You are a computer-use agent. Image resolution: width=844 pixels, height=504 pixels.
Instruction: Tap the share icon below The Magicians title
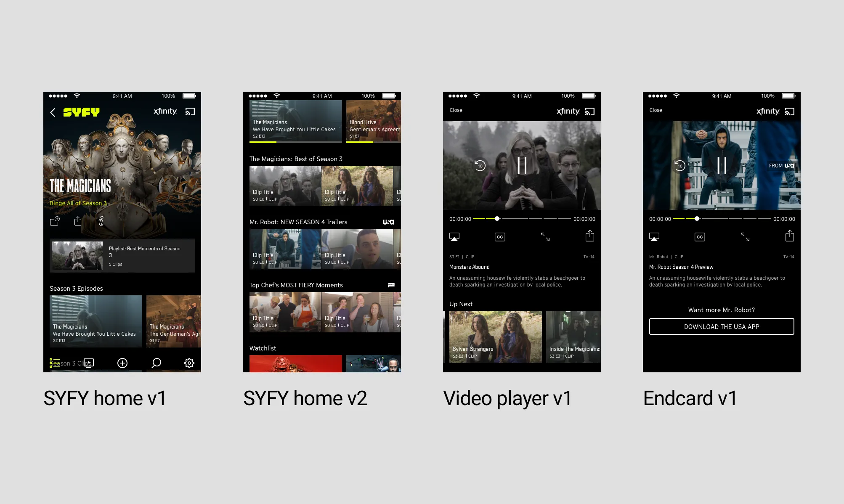pos(78,221)
